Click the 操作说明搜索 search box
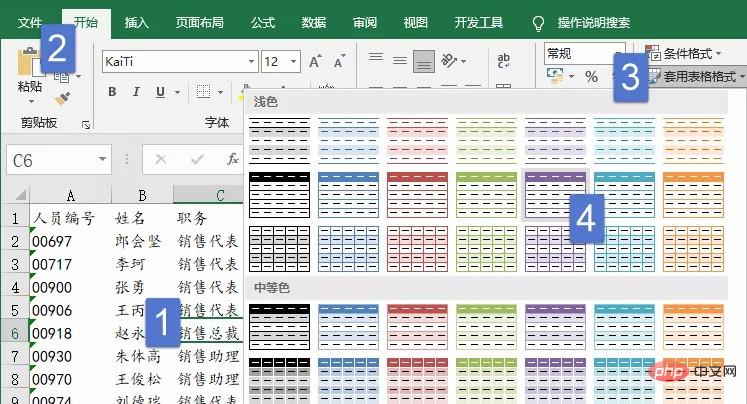The width and height of the screenshot is (747, 404). 594,22
